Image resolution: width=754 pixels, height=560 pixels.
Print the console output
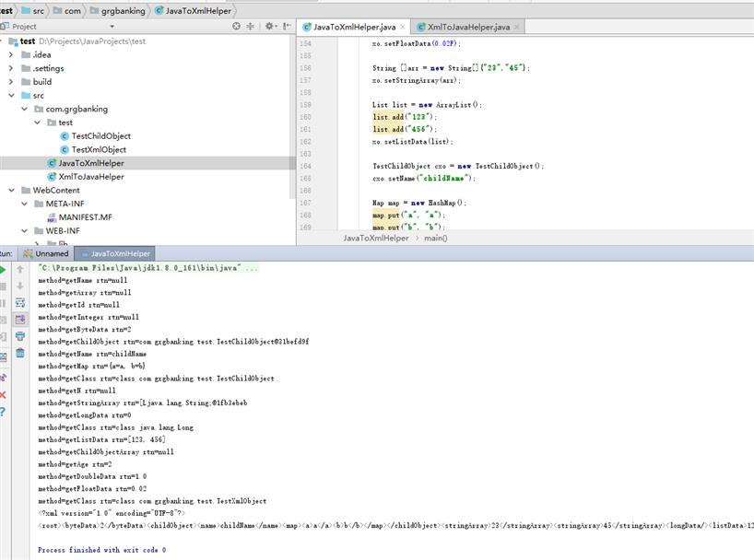pos(20,336)
